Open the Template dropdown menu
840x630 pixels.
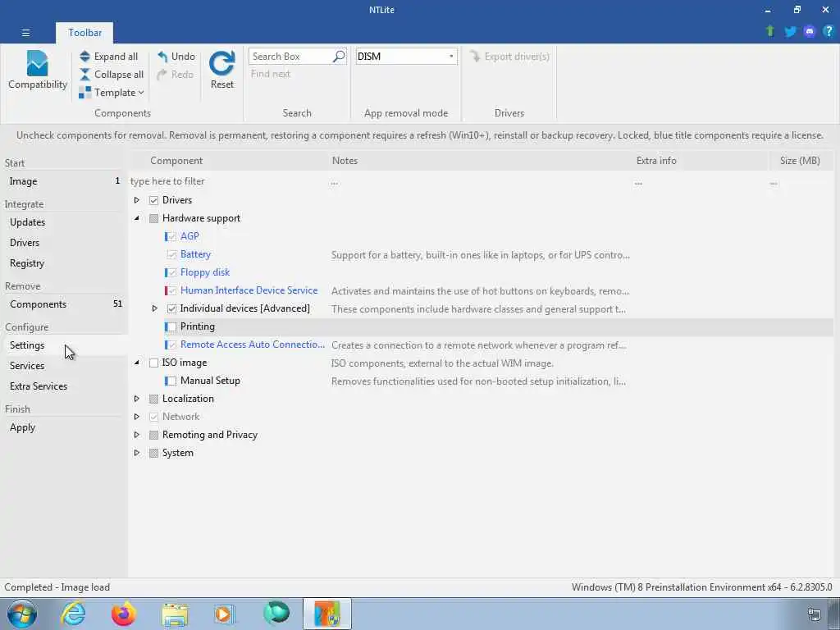coord(112,93)
